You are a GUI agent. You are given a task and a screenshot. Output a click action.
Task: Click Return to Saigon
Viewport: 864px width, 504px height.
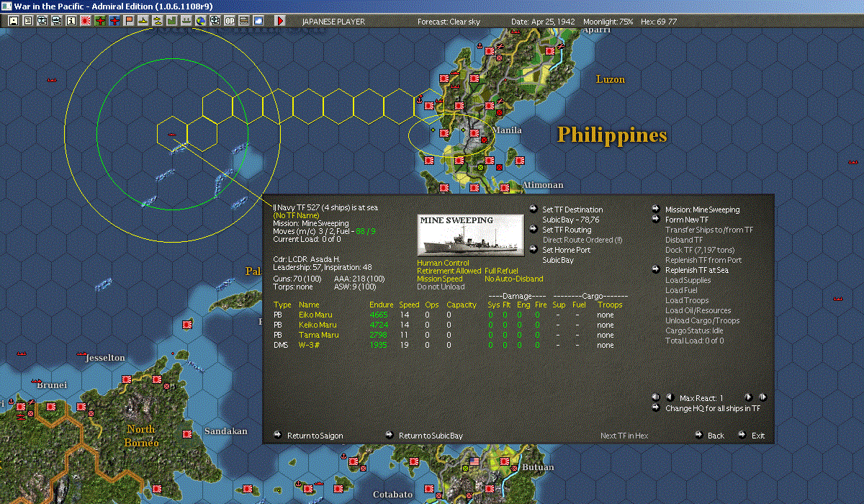[x=315, y=436]
